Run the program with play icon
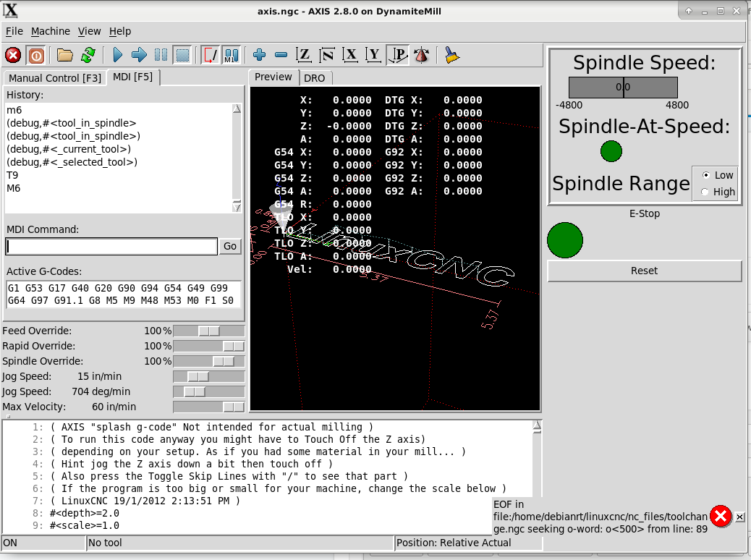Screen dimensions: 751x560 click(x=117, y=55)
